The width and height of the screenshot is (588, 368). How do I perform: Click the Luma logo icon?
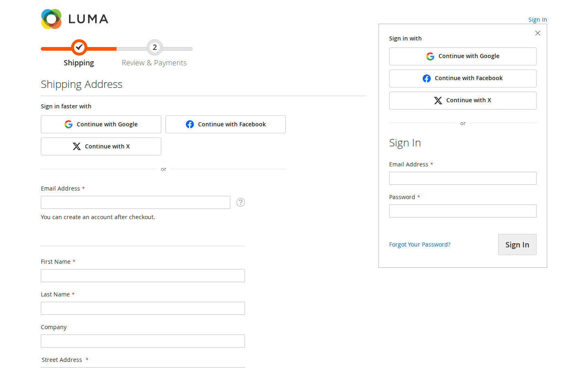tap(51, 19)
